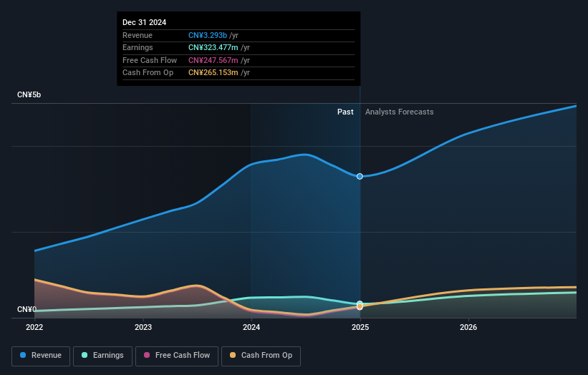The image size is (588, 375).
Task: Click the Revenue row label in tooltip
Action: pyautogui.click(x=138, y=35)
